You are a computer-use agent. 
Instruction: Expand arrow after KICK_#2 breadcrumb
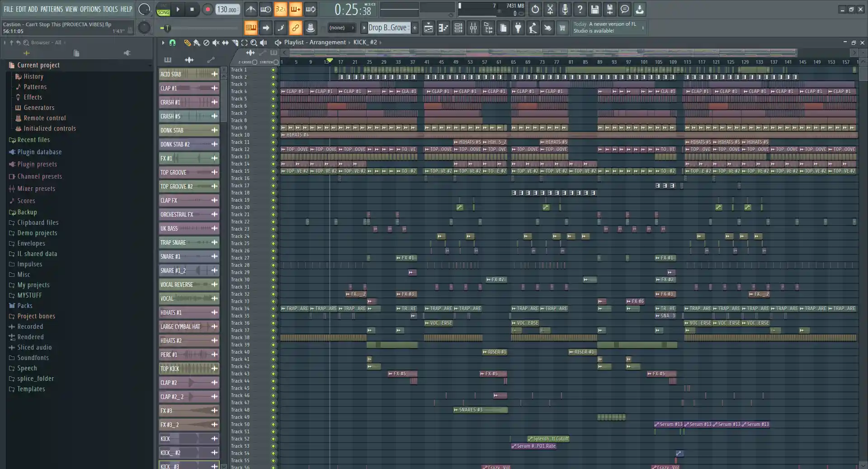380,43
